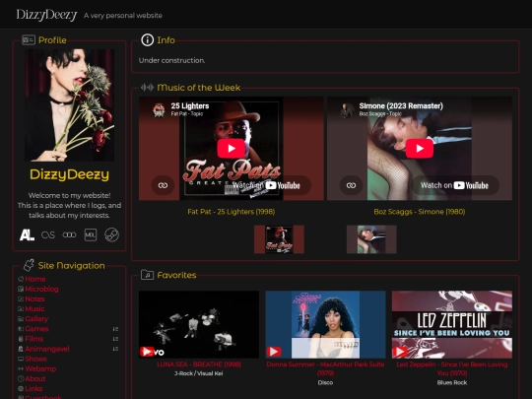The height and width of the screenshot is (399, 532).
Task: Open the Led Zeppelin video thumbnail
Action: [x=452, y=324]
